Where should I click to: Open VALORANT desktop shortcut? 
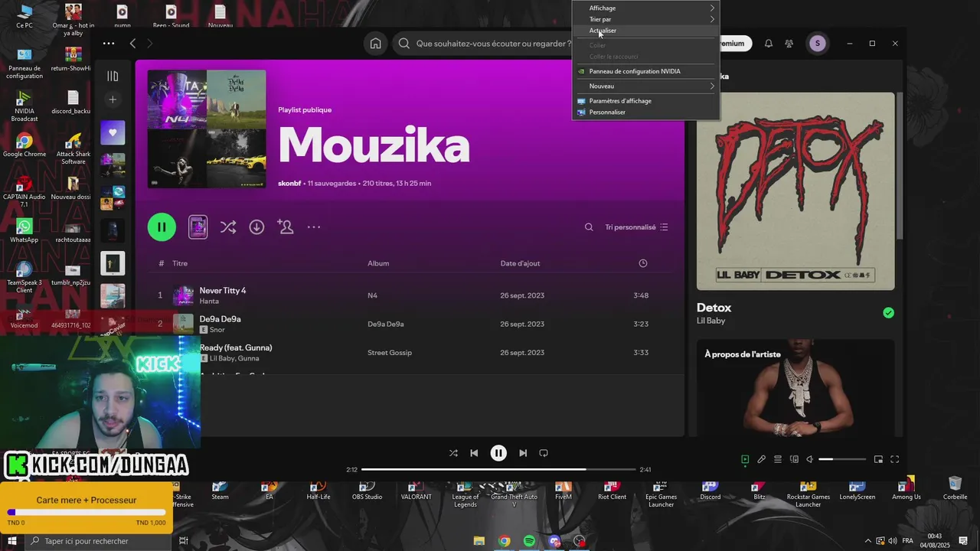pyautogui.click(x=416, y=491)
